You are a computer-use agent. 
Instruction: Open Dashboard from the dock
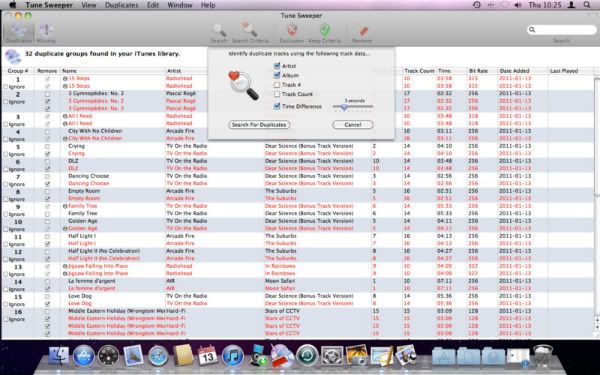coord(108,356)
